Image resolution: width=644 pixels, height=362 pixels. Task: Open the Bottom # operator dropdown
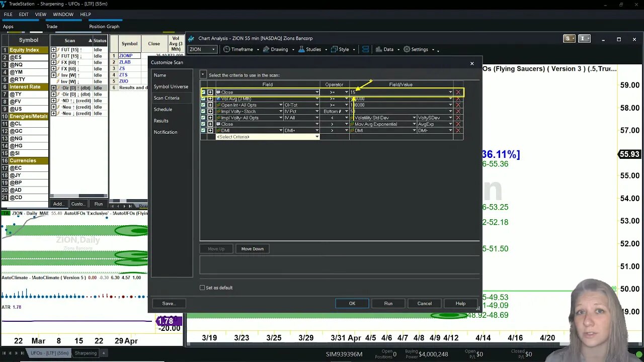347,112
